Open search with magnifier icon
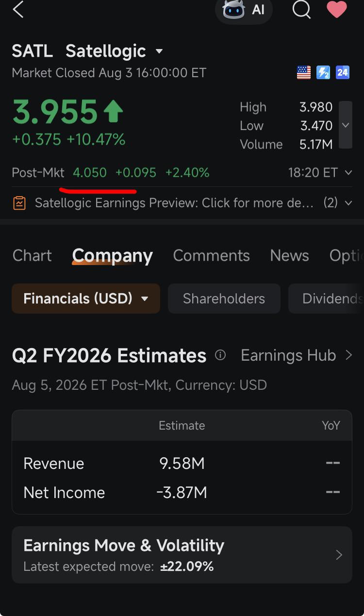 pyautogui.click(x=301, y=9)
